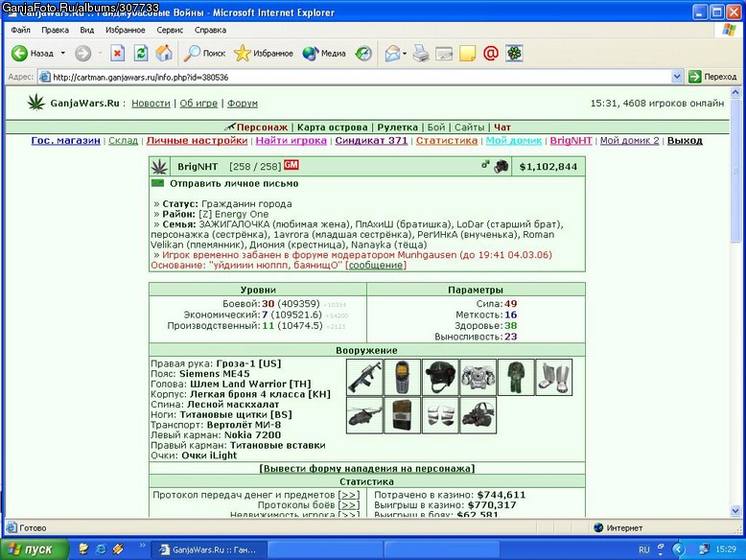The image size is (746, 560).
Task: Click the page's vertical scrollbar down arrow
Action: coord(735,511)
